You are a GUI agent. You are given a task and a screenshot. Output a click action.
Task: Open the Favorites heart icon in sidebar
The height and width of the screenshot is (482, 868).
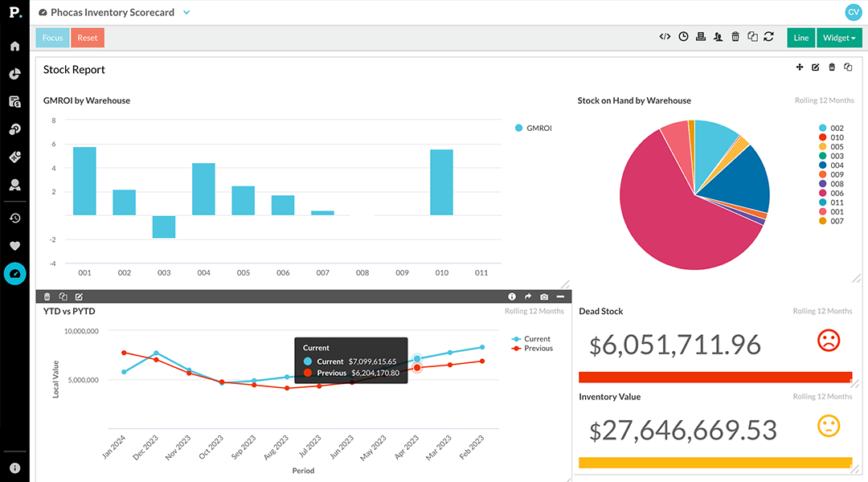14,246
